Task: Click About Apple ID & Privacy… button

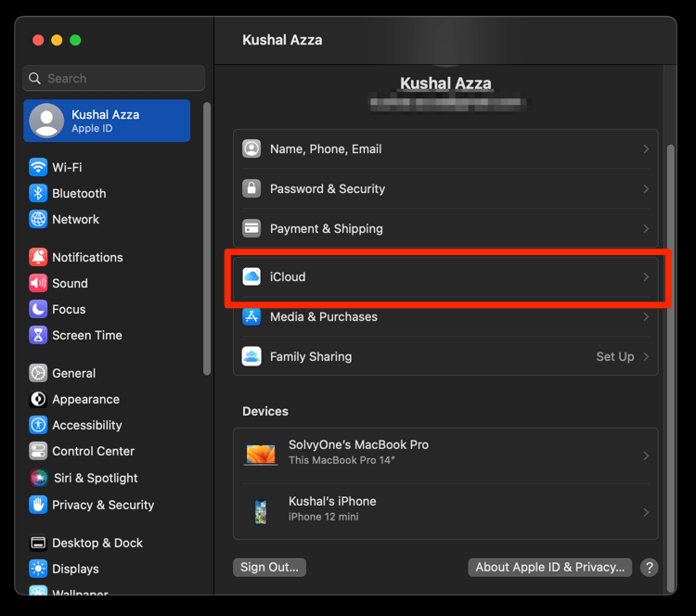Action: tap(550, 567)
